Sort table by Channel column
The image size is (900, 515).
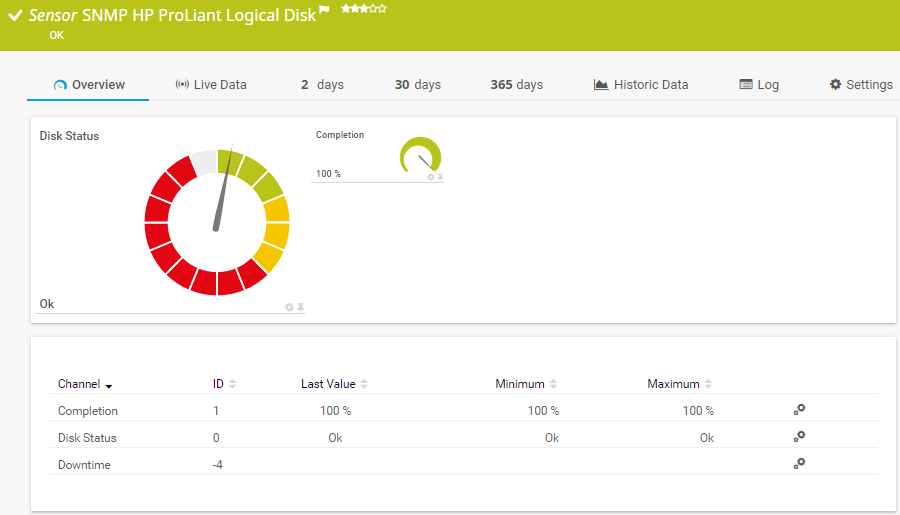[x=85, y=384]
